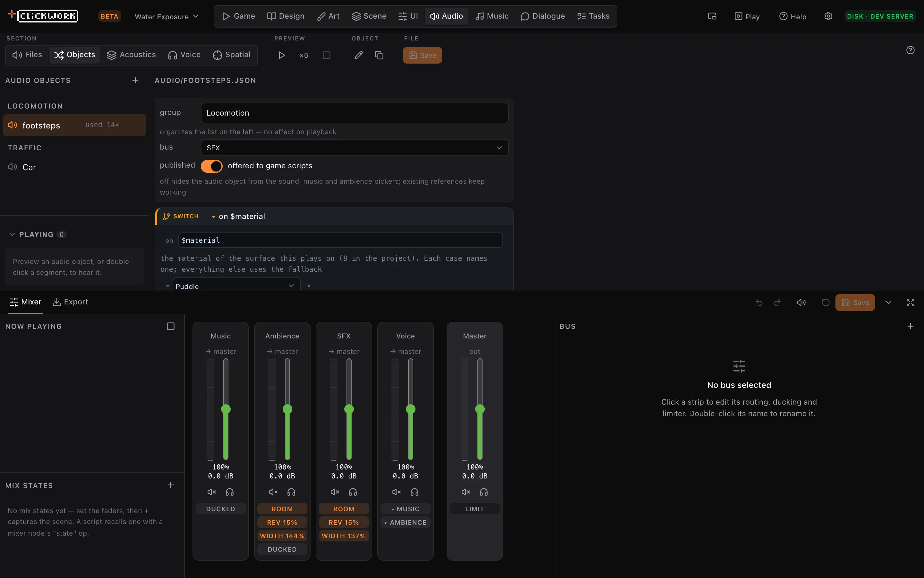
Task: Open the settings gear in the top bar
Action: click(x=828, y=16)
